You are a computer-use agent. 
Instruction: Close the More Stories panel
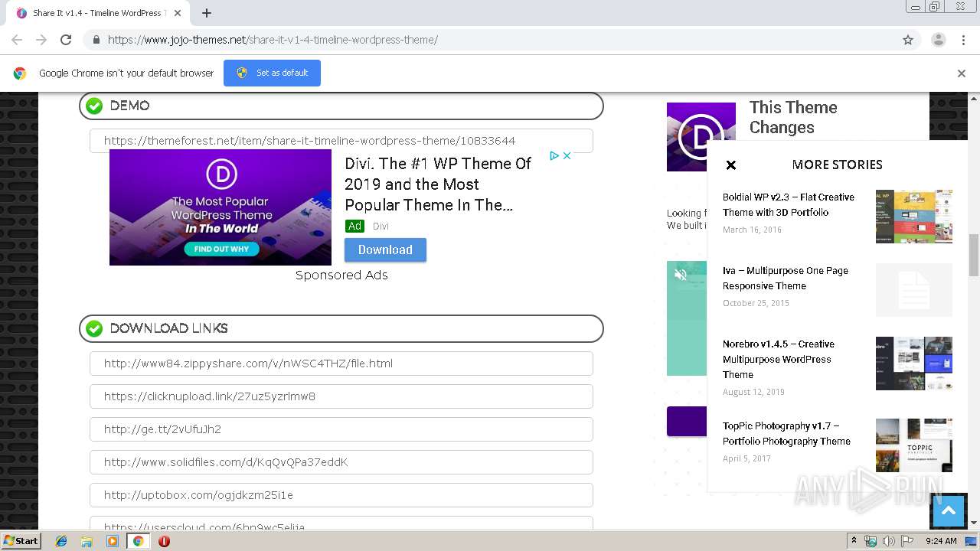[731, 165]
